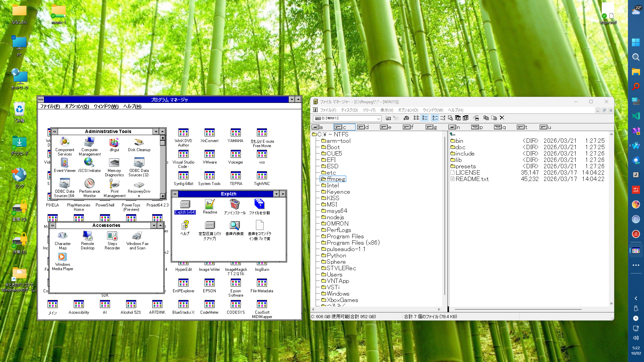644x362 pixels.
Task: Select the Windows folder in the directory tree
Action: pyautogui.click(x=335, y=294)
